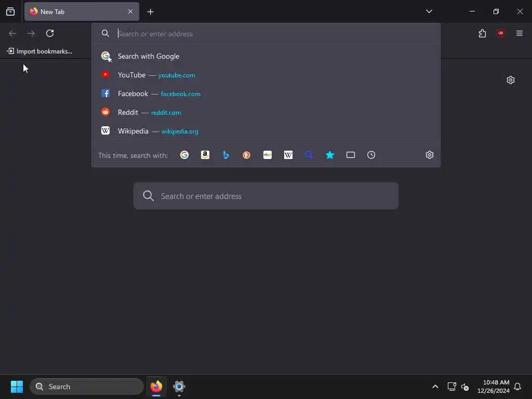Image resolution: width=532 pixels, height=399 pixels.
Task: Click Import bookmarks button
Action: (x=39, y=51)
